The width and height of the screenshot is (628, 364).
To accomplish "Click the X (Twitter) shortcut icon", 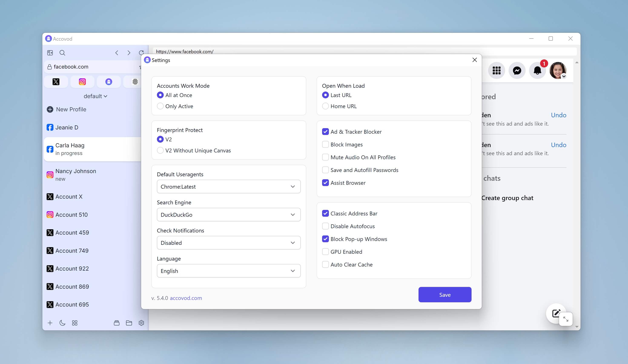I will click(x=56, y=82).
